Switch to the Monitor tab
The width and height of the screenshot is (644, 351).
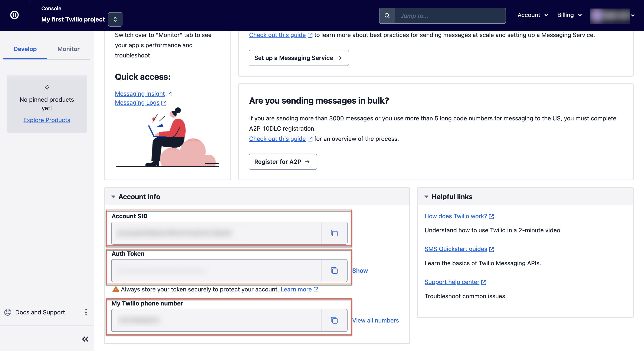click(x=69, y=49)
